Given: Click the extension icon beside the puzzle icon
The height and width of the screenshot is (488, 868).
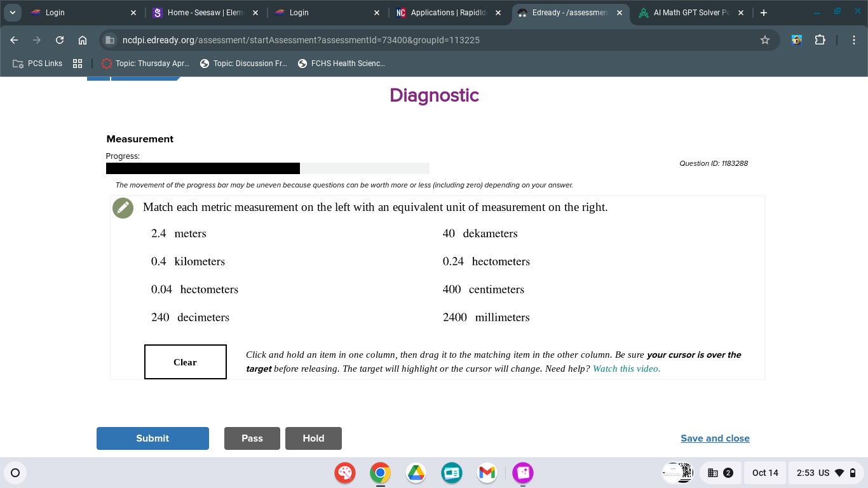Looking at the screenshot, I should 797,40.
